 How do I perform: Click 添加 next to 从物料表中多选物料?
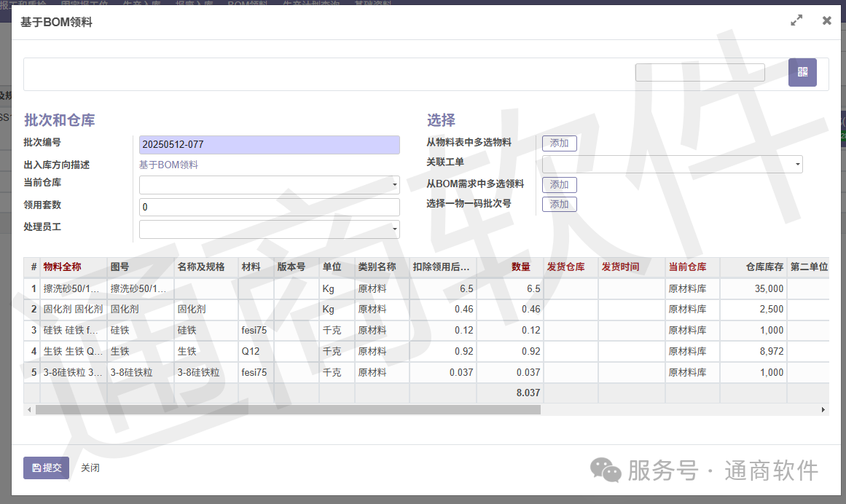pyautogui.click(x=559, y=143)
